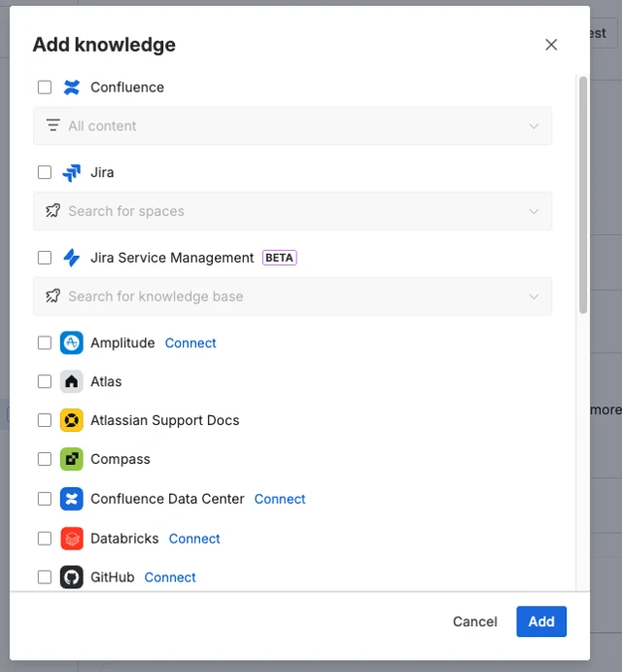The width and height of the screenshot is (622, 672).
Task: Click the rocket icon in Search for knowledge base
Action: 53,296
